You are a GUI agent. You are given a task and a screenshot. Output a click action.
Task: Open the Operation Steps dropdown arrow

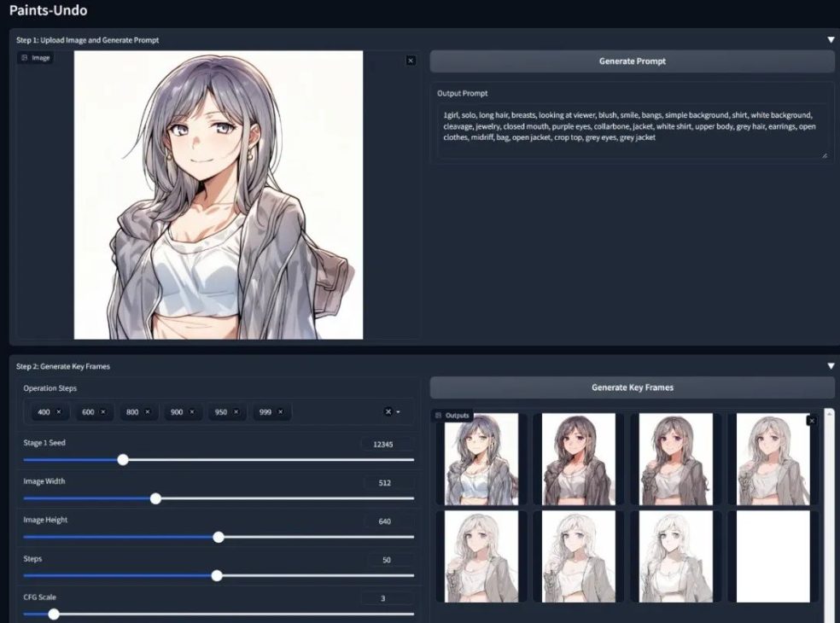pyautogui.click(x=399, y=412)
